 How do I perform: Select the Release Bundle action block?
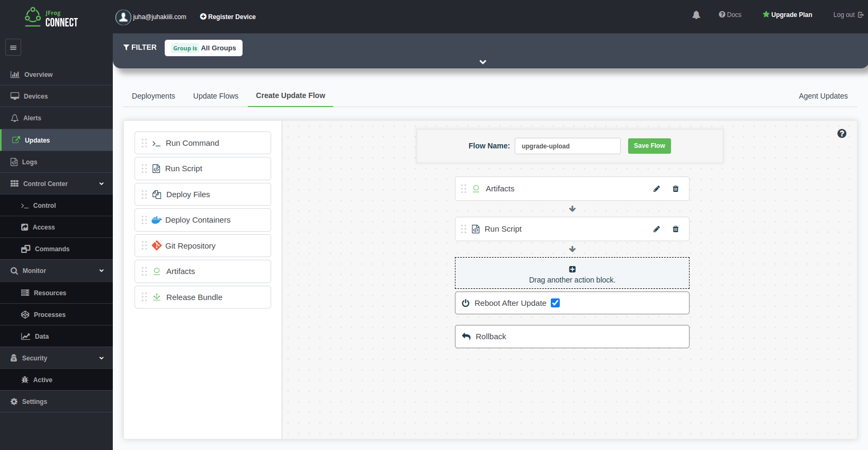click(203, 297)
